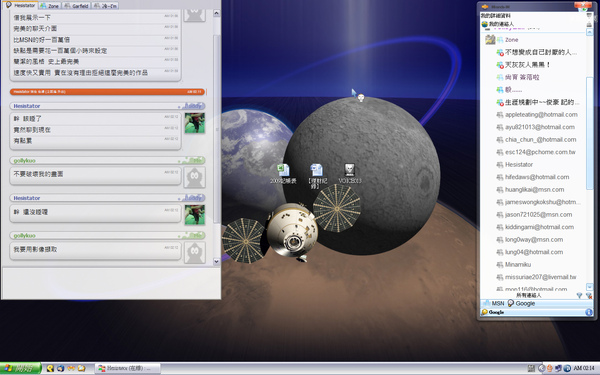Click the first quick launch icon on taskbar
Image resolution: width=600 pixels, height=375 pixels.
(x=50, y=368)
